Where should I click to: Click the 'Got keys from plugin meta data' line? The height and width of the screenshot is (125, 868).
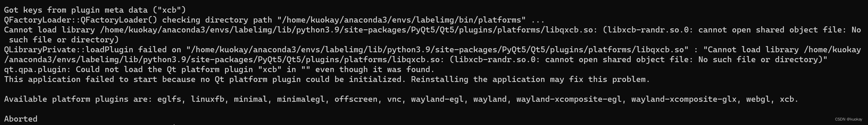[x=95, y=10]
